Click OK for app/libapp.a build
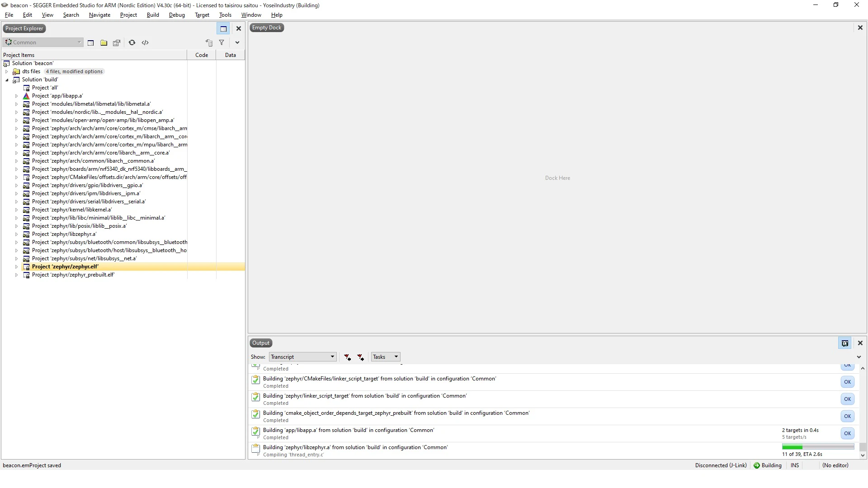 point(847,433)
